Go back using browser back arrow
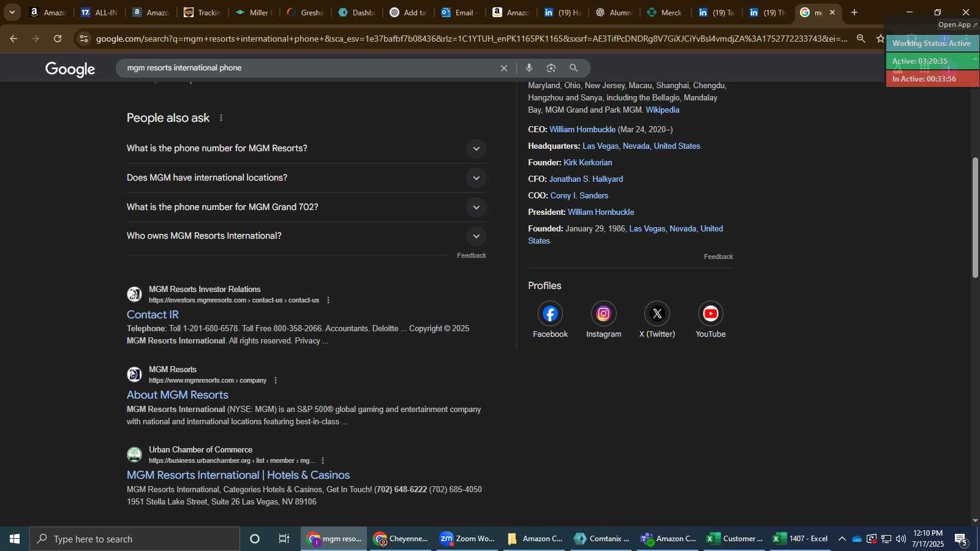Screen dimensions: 980x551 coord(13,39)
